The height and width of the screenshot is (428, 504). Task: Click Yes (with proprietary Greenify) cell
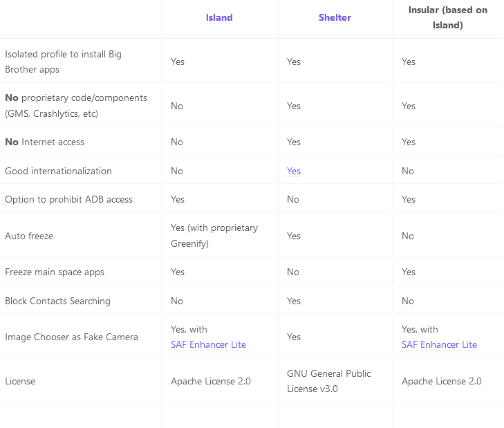pyautogui.click(x=214, y=235)
